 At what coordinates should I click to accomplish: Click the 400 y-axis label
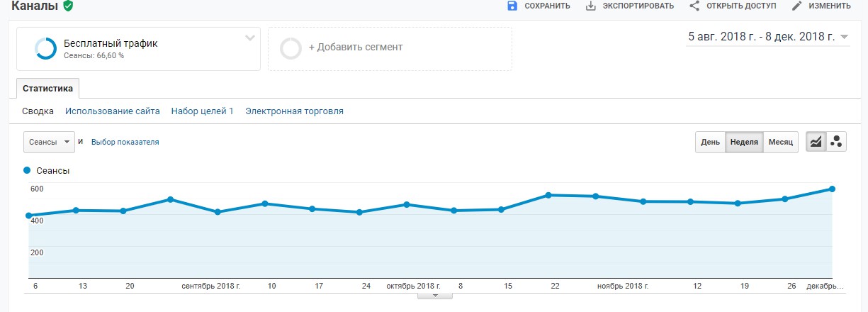click(37, 221)
